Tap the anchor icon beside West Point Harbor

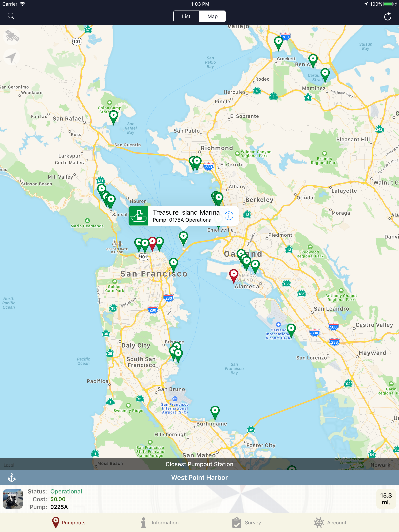point(11,478)
